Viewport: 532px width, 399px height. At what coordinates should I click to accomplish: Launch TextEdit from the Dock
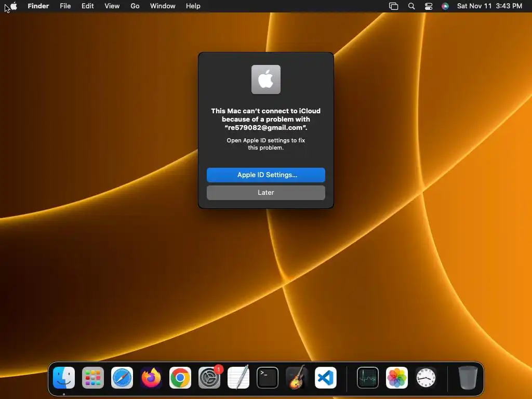point(238,378)
